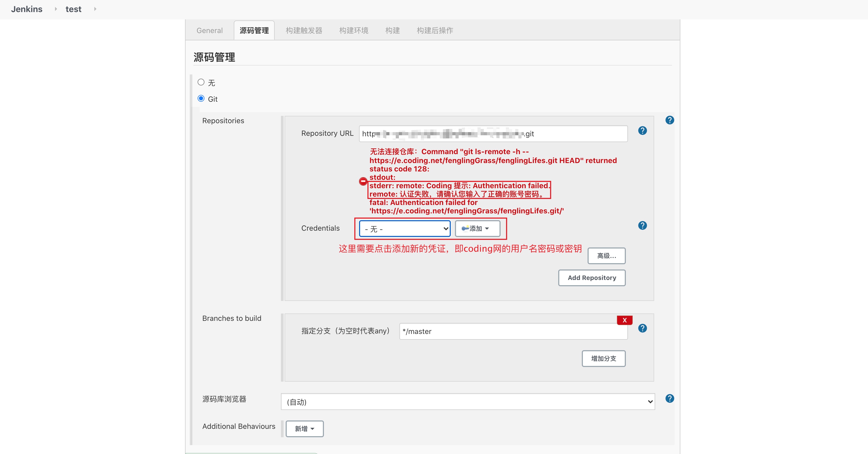Viewport: 868px width, 454px height.
Task: Expand the 新增 Additional Behaviours menu
Action: (x=304, y=429)
